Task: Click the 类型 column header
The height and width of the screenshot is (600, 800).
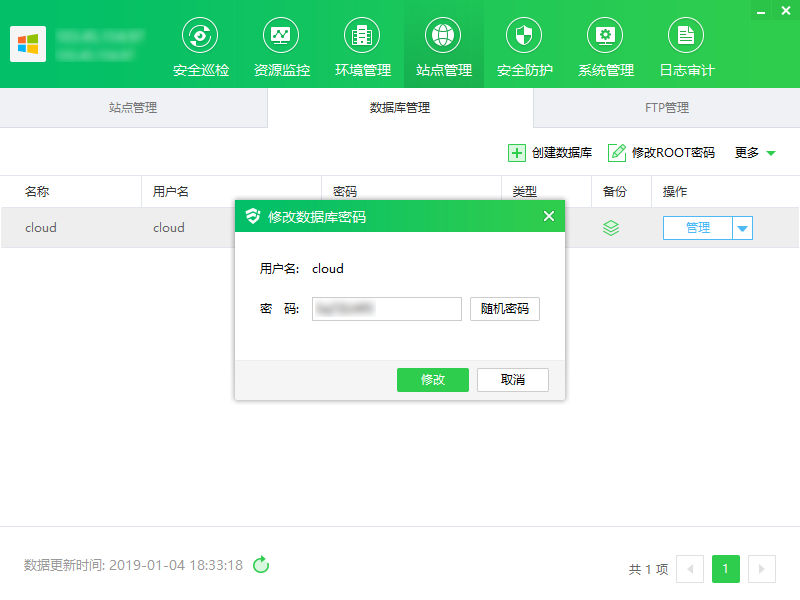Action: (524, 192)
